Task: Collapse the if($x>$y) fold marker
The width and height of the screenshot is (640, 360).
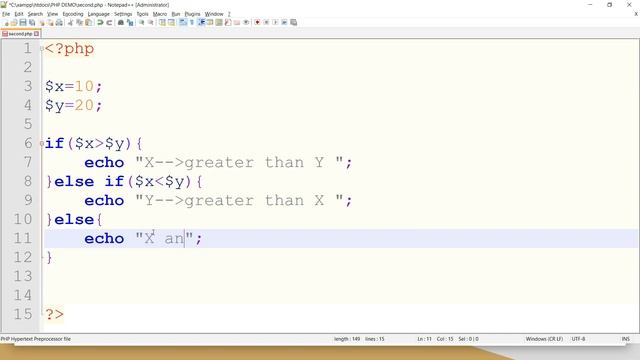Action: [x=42, y=143]
